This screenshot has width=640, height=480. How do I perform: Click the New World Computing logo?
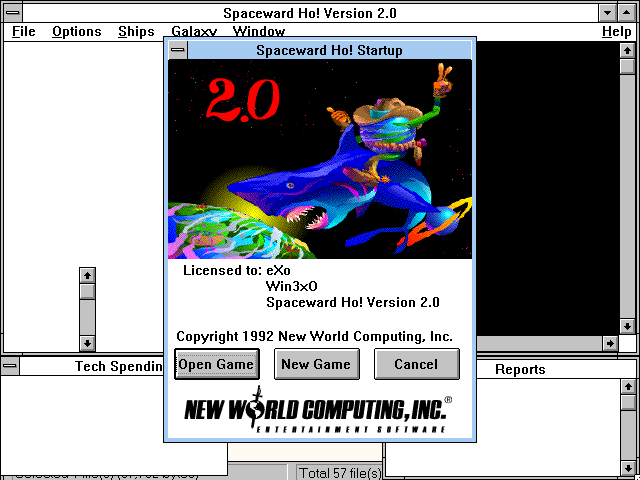(319, 413)
